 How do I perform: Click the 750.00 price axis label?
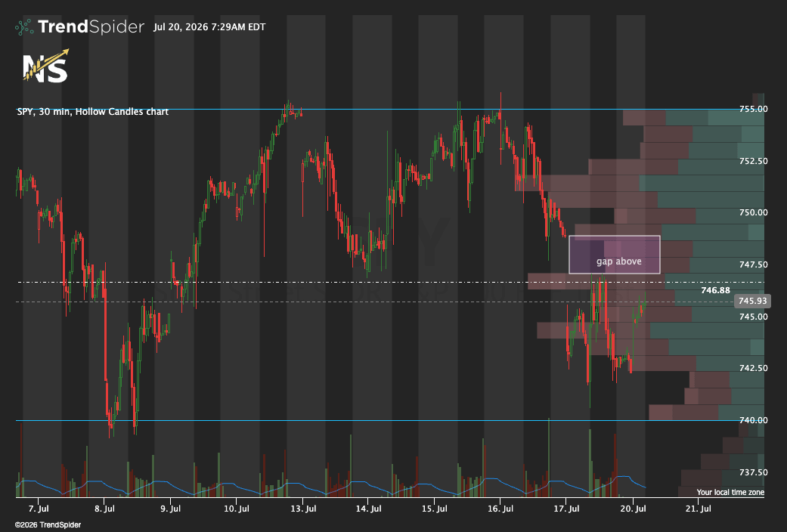754,212
